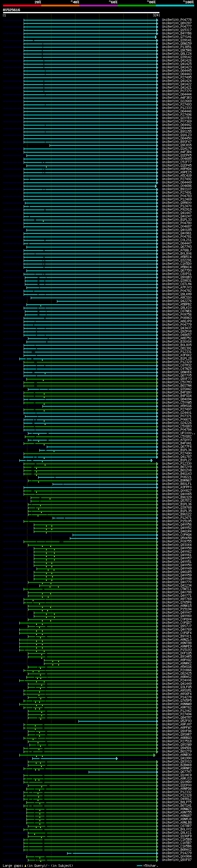Select hit label UniRef100_B1PL27
The height and width of the screenshot is (868, 197).
(177, 460)
